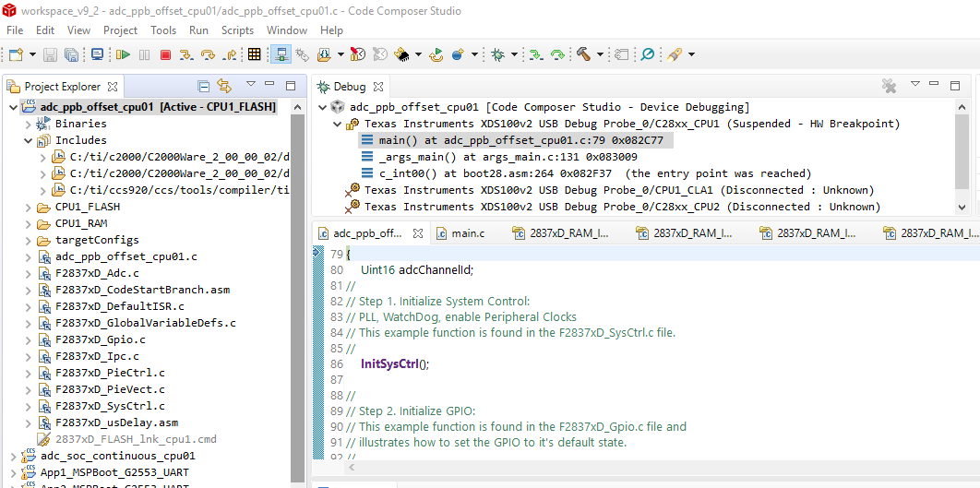This screenshot has width=980, height=488.
Task: Select F2837xD_Adc.c in Project Explorer
Action: tap(97, 273)
